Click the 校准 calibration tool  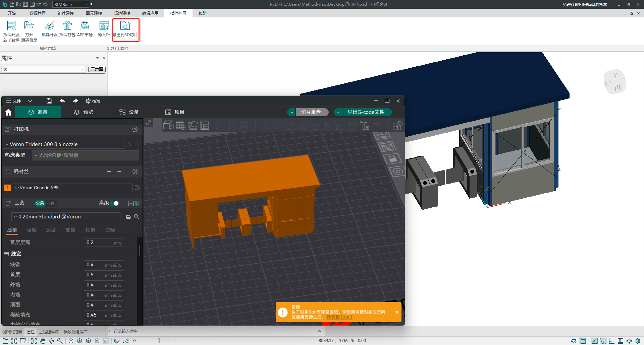[93, 101]
